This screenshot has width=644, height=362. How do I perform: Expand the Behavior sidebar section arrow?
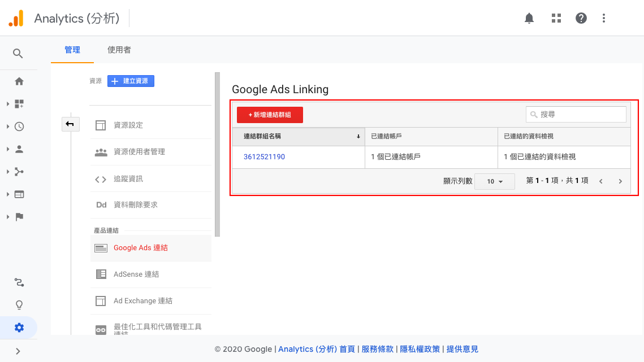pos(8,194)
